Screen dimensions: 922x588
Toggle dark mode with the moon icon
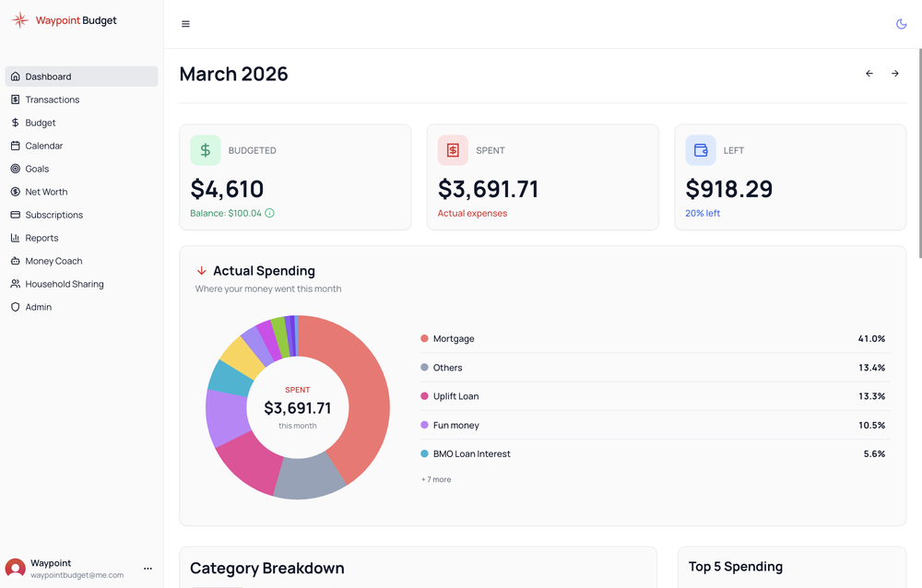coord(901,23)
